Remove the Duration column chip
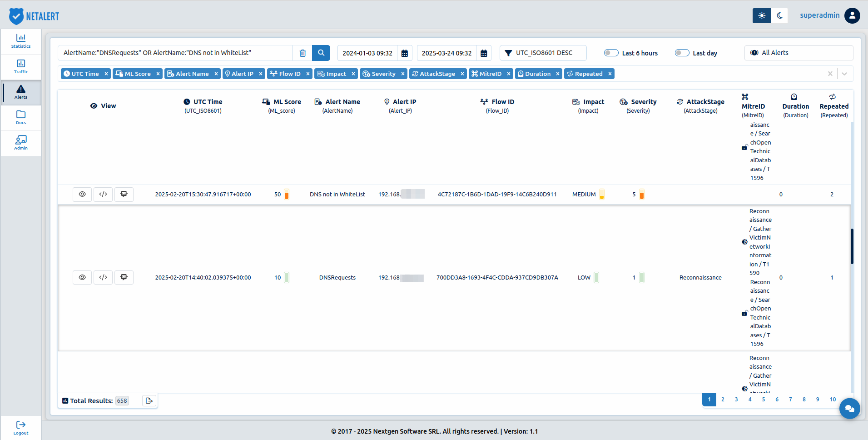The width and height of the screenshot is (868, 440). tap(558, 74)
